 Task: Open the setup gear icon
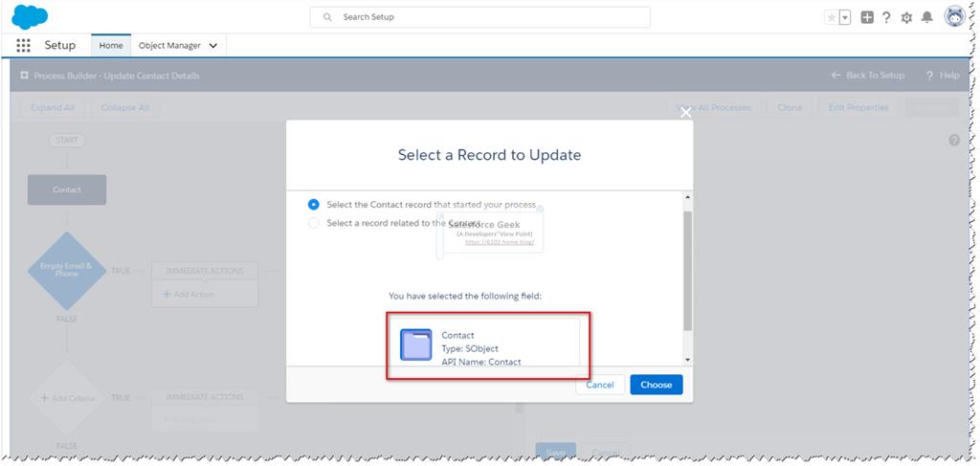click(x=907, y=17)
